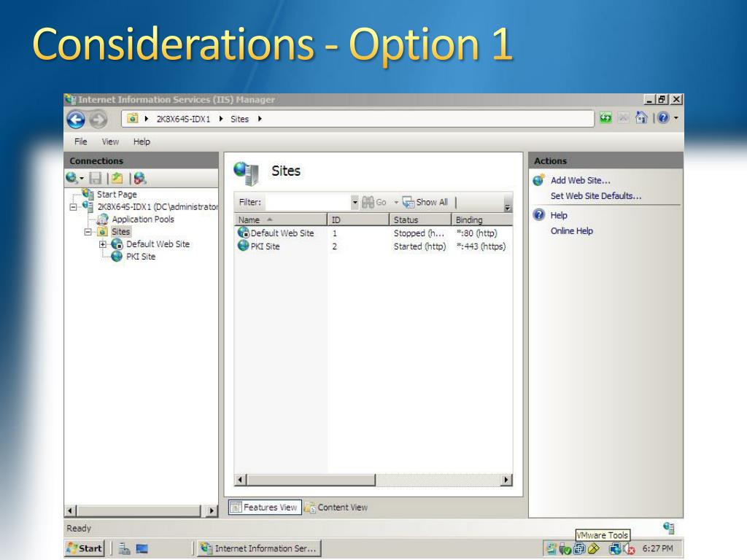Collapse the Sites tree node
The height and width of the screenshot is (560, 747).
coord(88,232)
